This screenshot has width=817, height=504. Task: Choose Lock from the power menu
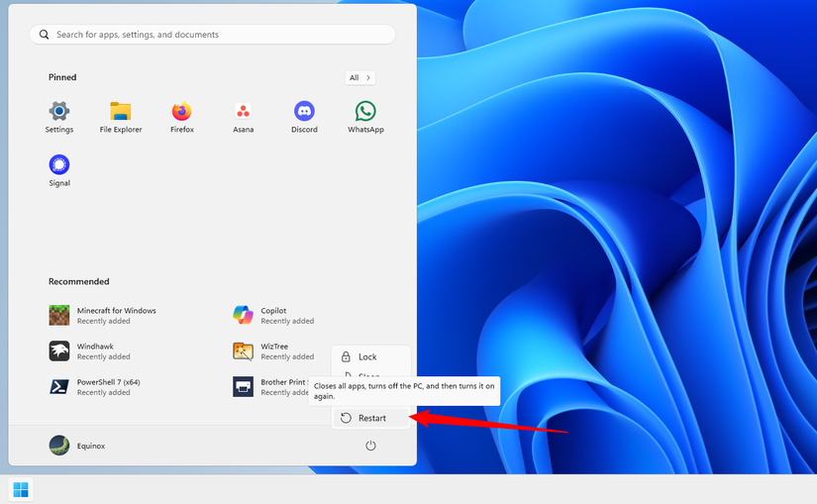pyautogui.click(x=366, y=356)
